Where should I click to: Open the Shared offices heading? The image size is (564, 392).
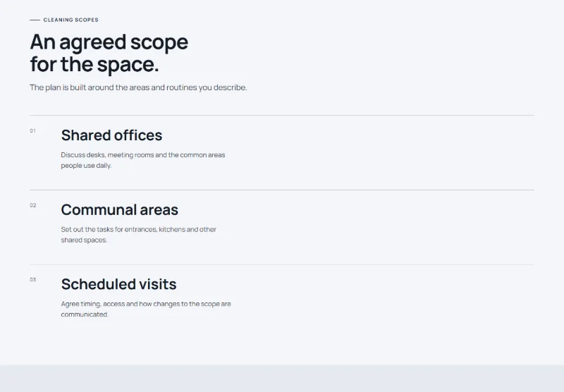pyautogui.click(x=111, y=135)
